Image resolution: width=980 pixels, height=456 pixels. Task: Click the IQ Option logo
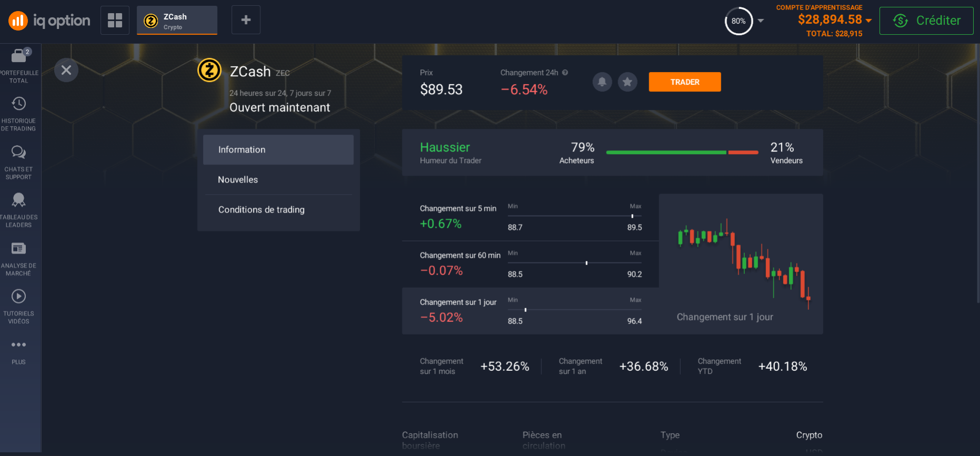tap(49, 21)
